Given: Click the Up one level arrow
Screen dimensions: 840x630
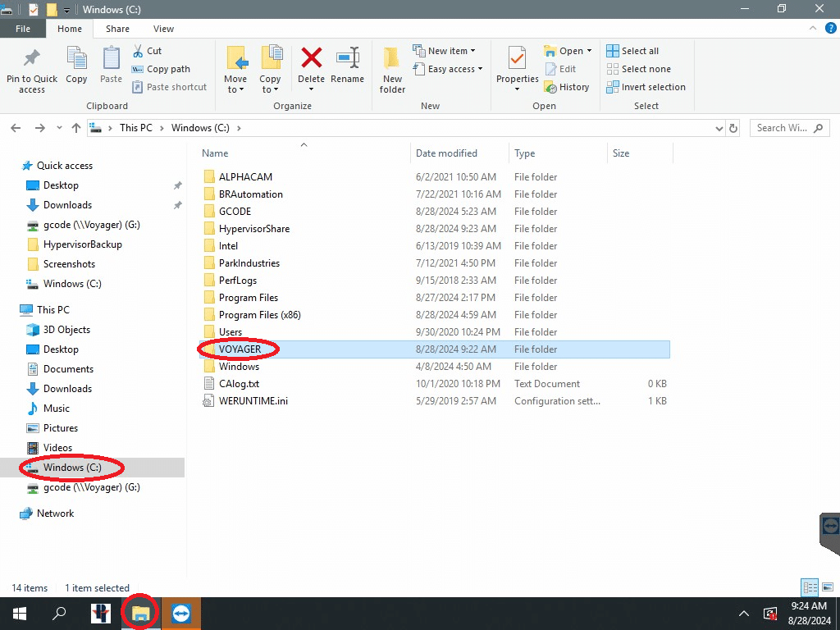Looking at the screenshot, I should point(76,128).
